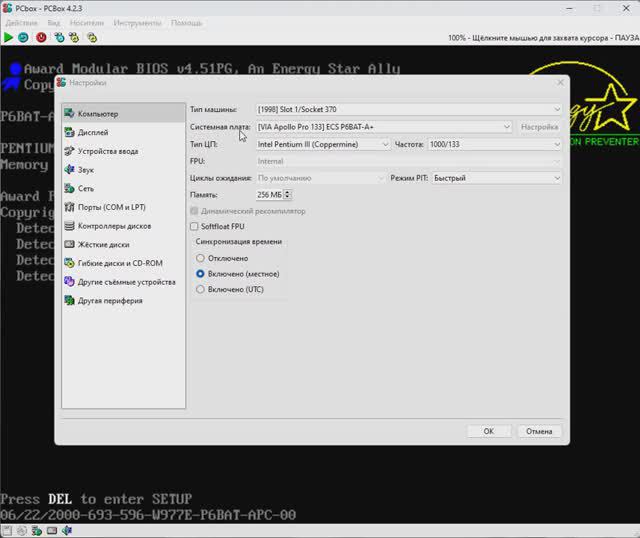Viewport: 640px width, 538px height.
Task: Click the 100% pause status text
Action: pyautogui.click(x=543, y=38)
